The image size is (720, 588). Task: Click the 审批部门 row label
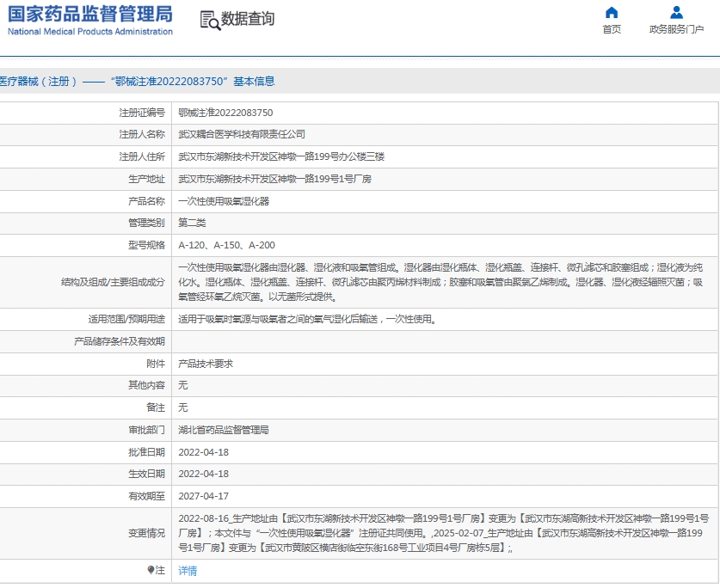[x=146, y=430]
